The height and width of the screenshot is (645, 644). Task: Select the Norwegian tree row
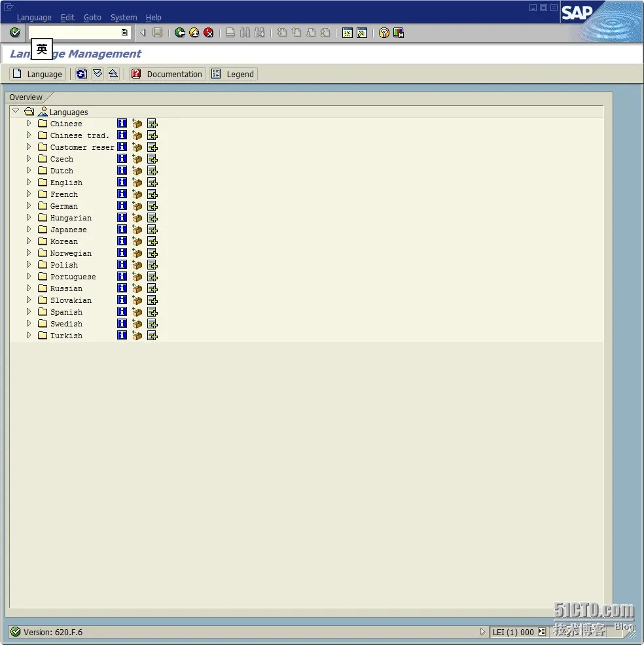71,253
